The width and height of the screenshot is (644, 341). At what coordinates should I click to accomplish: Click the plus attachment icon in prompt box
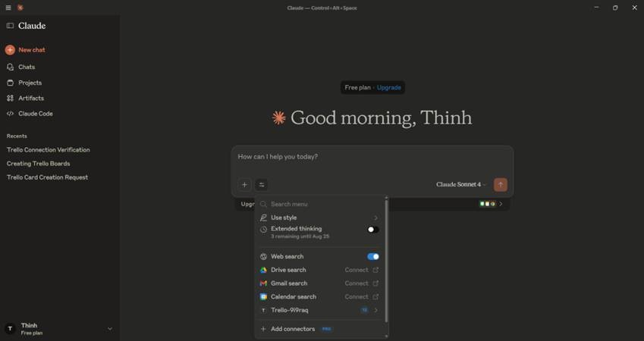(244, 184)
